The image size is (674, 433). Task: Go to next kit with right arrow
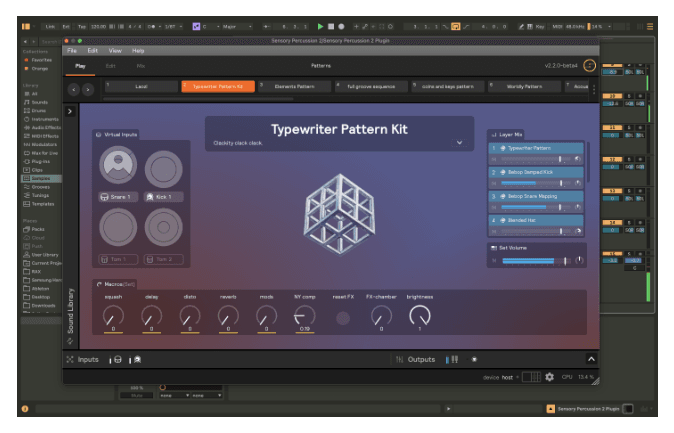tap(88, 89)
